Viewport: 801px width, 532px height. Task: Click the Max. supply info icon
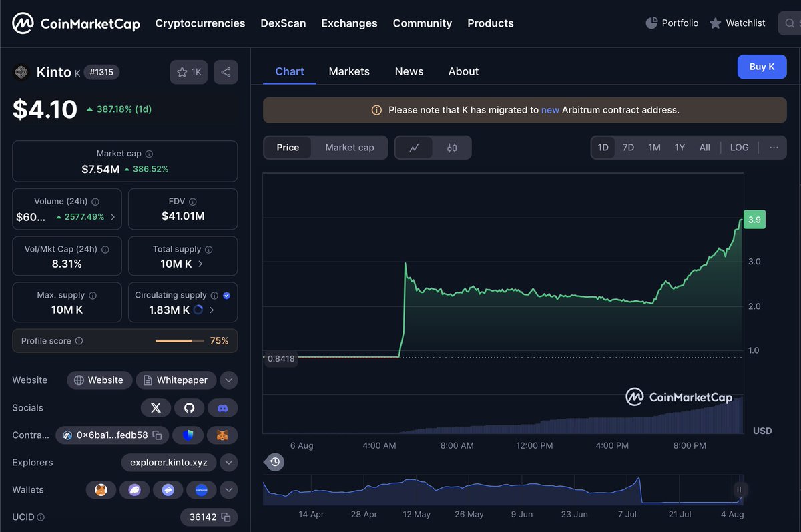pyautogui.click(x=93, y=295)
